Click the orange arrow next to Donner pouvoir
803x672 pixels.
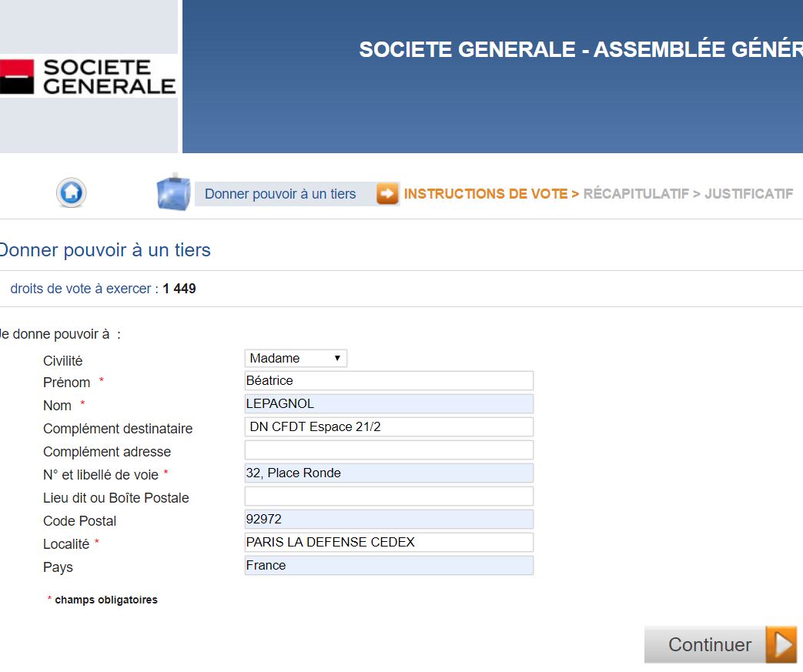387,194
